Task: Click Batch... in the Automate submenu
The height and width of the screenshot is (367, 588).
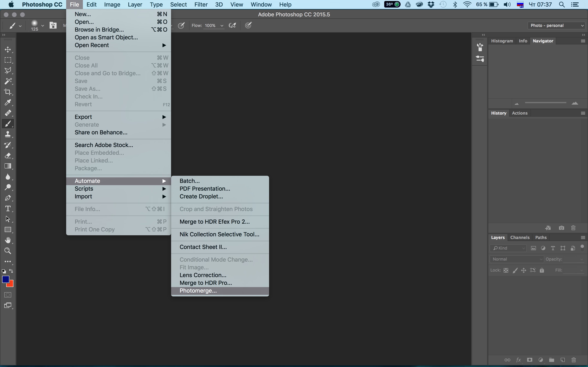Action: click(189, 181)
